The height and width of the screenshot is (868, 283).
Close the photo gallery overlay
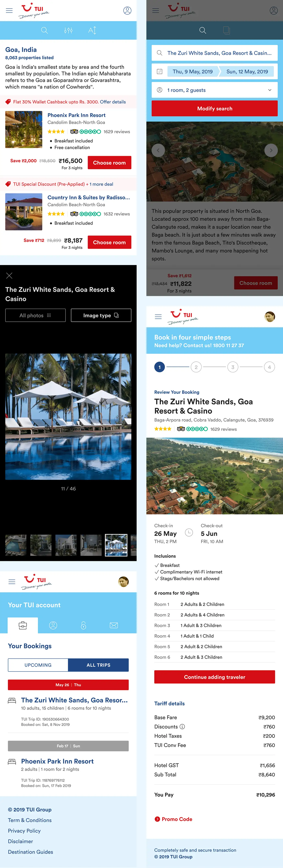pos(9,275)
